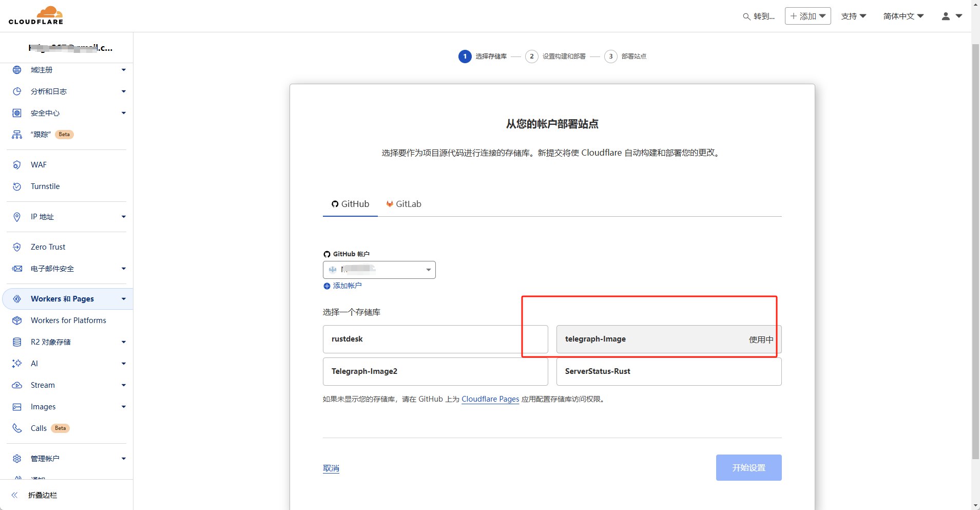Click the Calls phone icon
Viewport: 980px width, 510px height.
click(x=17, y=428)
